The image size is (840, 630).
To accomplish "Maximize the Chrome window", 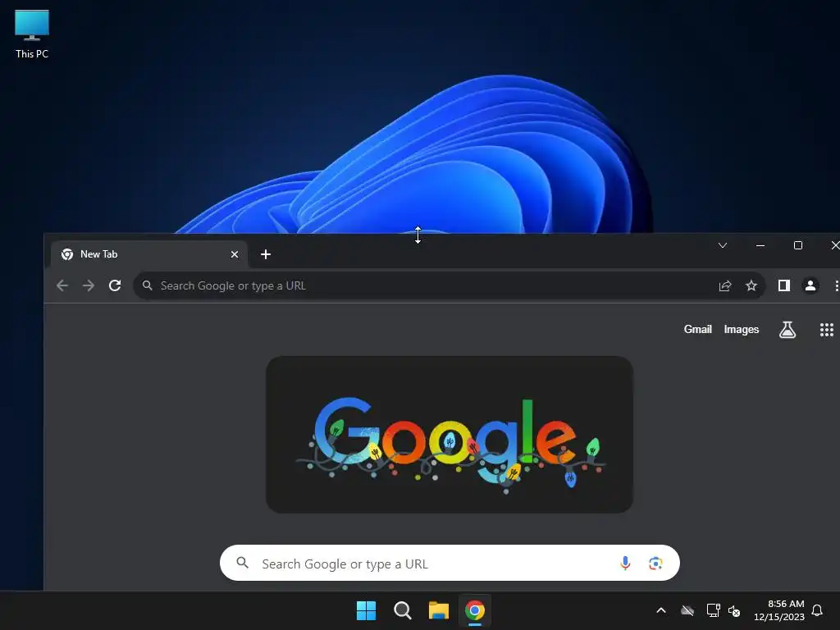I will [797, 245].
